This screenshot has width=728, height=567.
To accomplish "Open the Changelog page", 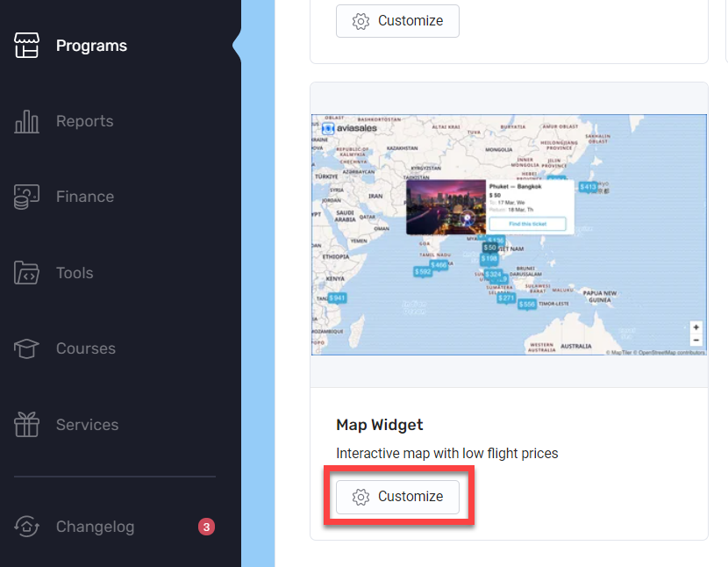I will pyautogui.click(x=95, y=527).
